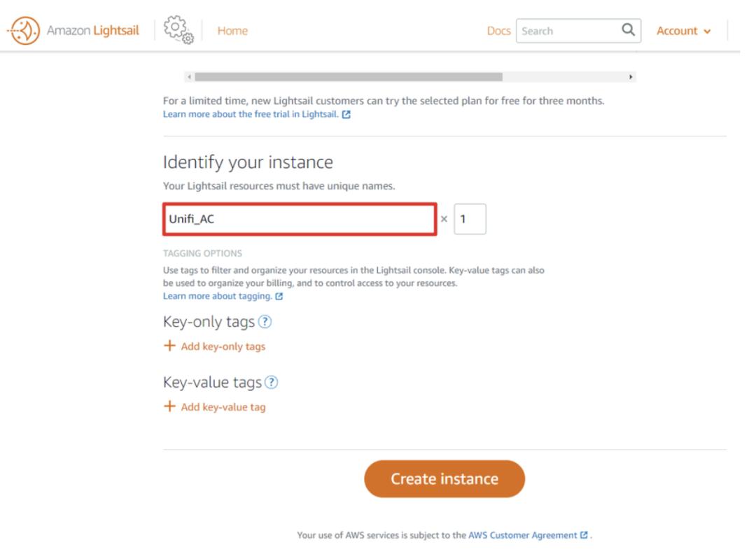Go to the Home tab
The image size is (756, 554).
232,31
